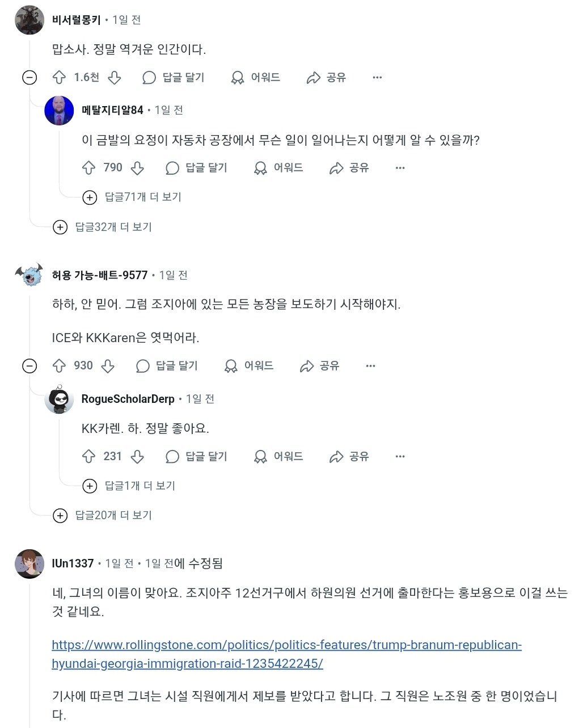
Task: Share 비서럴몽키's top comment
Action: [326, 78]
